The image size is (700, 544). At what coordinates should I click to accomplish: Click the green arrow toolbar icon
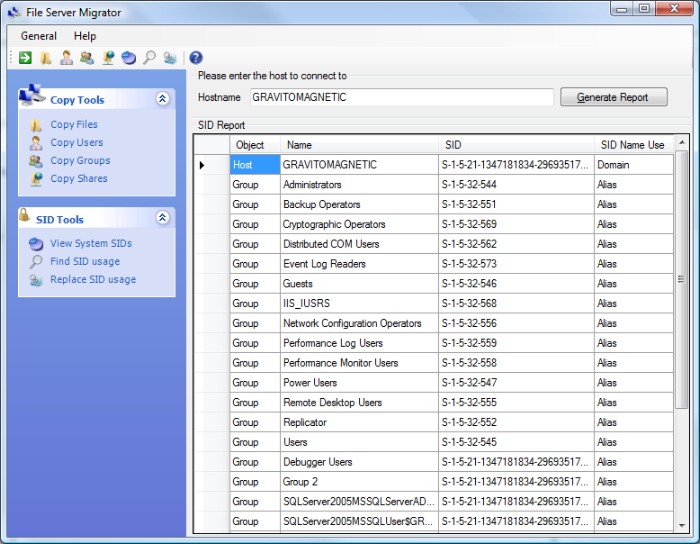coord(25,58)
